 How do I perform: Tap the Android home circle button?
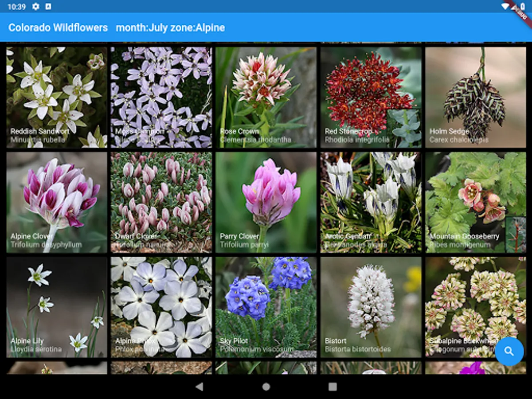coord(266,387)
